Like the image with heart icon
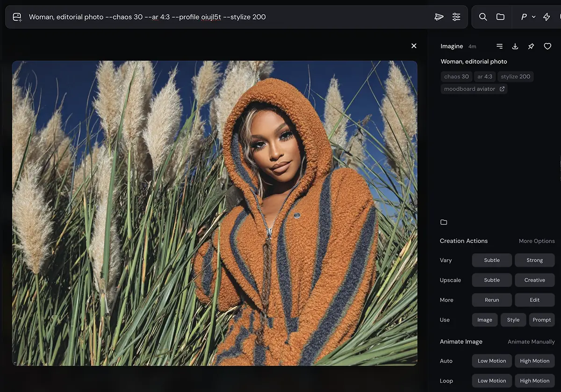This screenshot has height=392, width=561. 547,46
